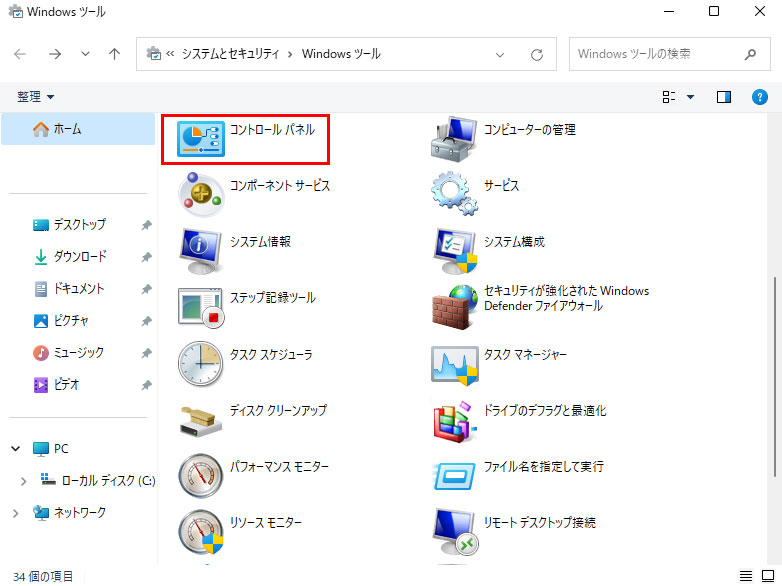Open the view options dropdown arrow
The width and height of the screenshot is (782, 586).
(x=690, y=97)
